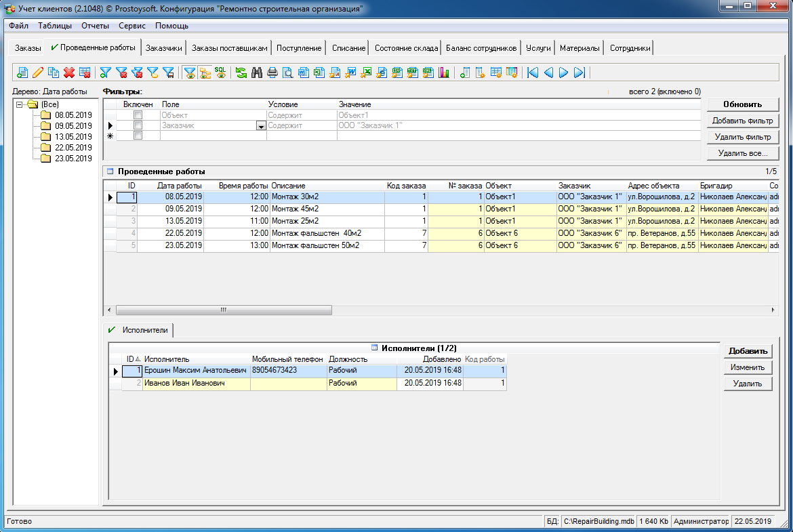This screenshot has height=532, width=793.
Task: Click the pencil edit record icon
Action: [x=38, y=73]
